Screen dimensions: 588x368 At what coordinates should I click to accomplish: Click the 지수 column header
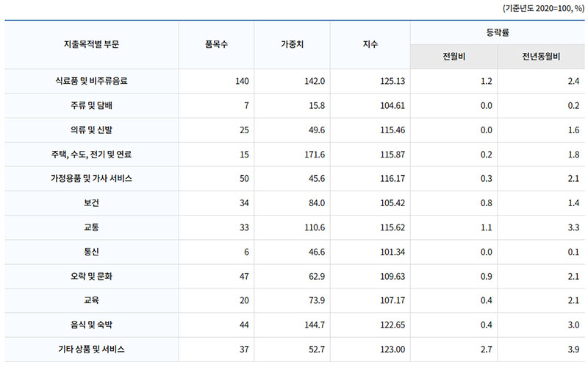coord(370,44)
